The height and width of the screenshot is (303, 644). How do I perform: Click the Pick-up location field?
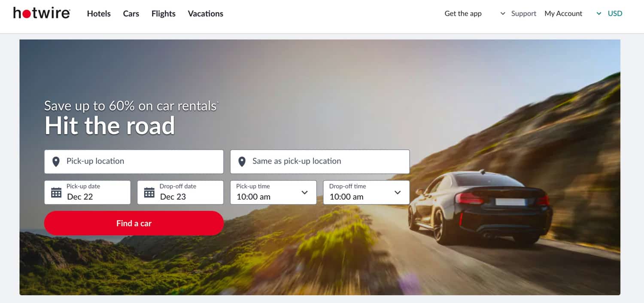tap(134, 162)
